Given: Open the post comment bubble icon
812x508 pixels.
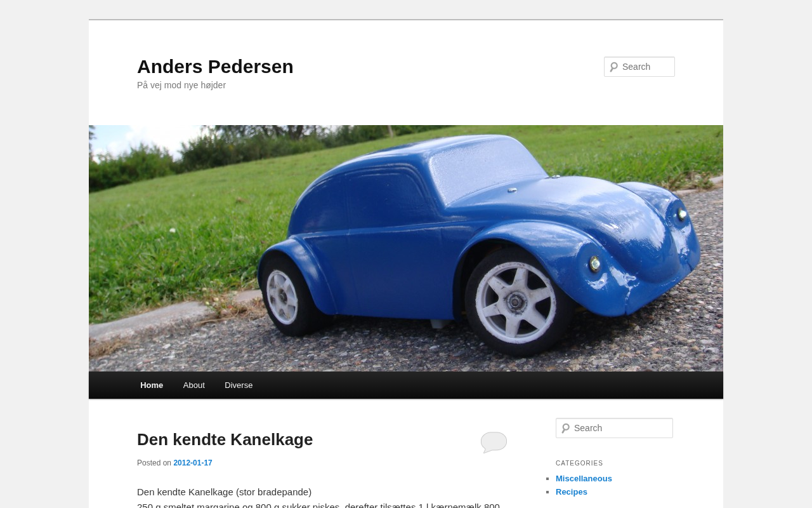Looking at the screenshot, I should 494,442.
